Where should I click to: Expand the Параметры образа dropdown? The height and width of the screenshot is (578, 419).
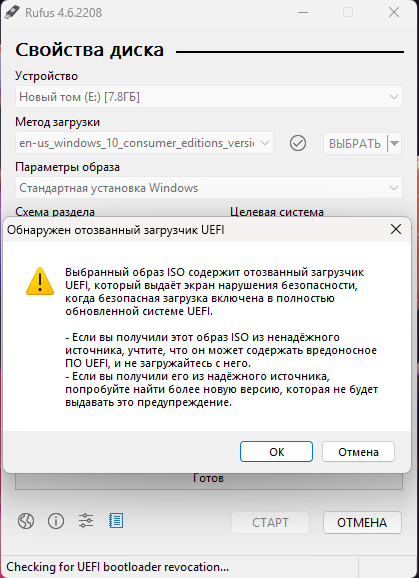coord(209,188)
